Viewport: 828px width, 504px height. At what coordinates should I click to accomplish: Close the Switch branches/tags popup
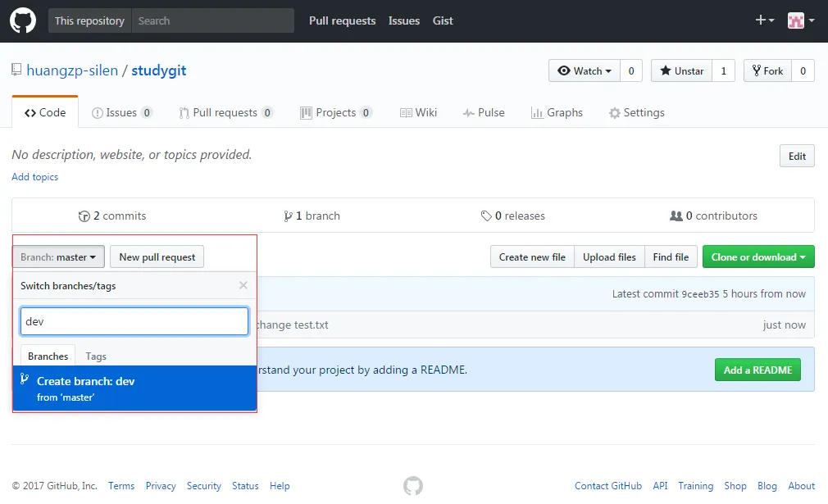243,286
